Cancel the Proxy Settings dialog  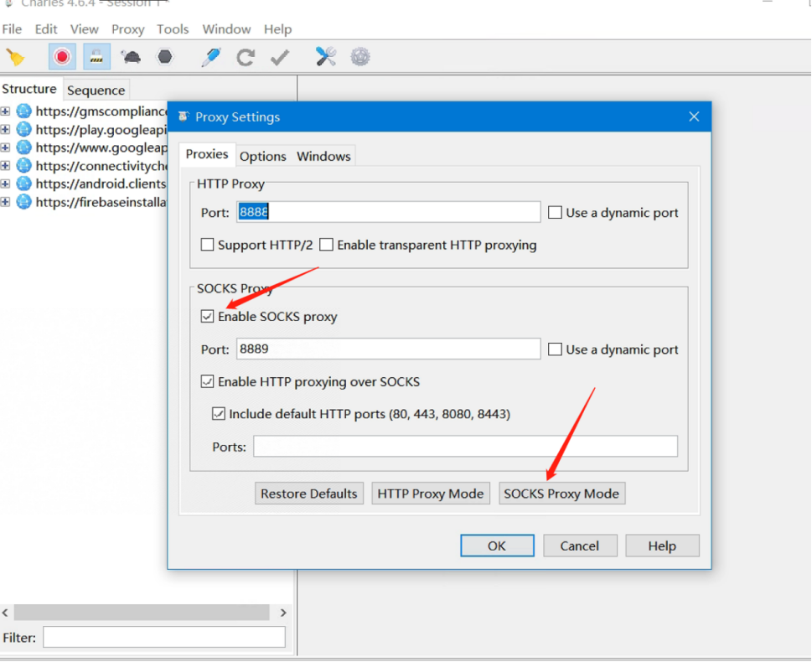click(x=580, y=546)
